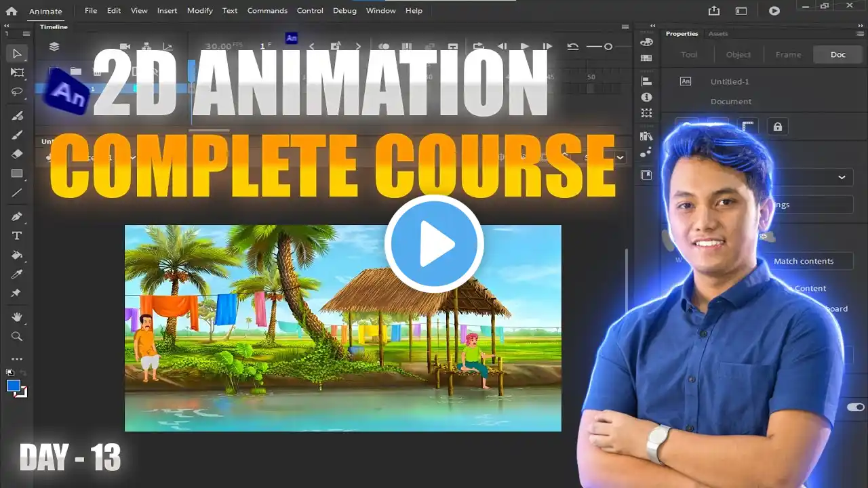Switch to the Object properties tab
Screen dimensions: 868x488
pyautogui.click(x=738, y=54)
